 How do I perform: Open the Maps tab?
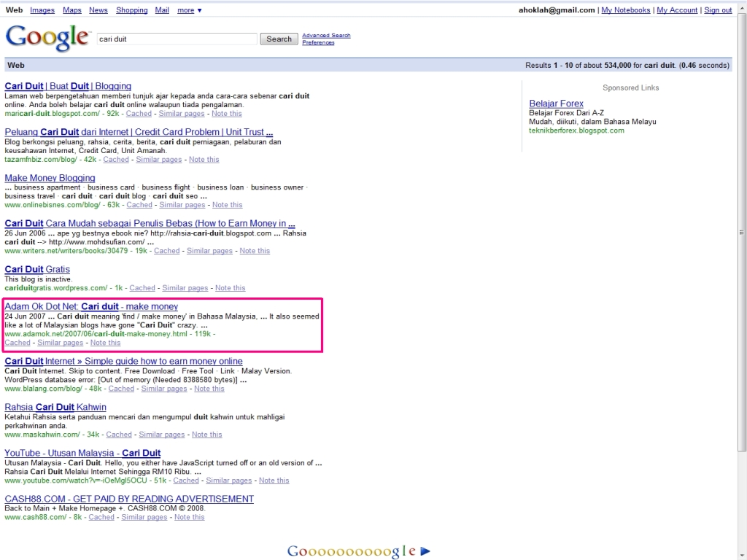[72, 10]
